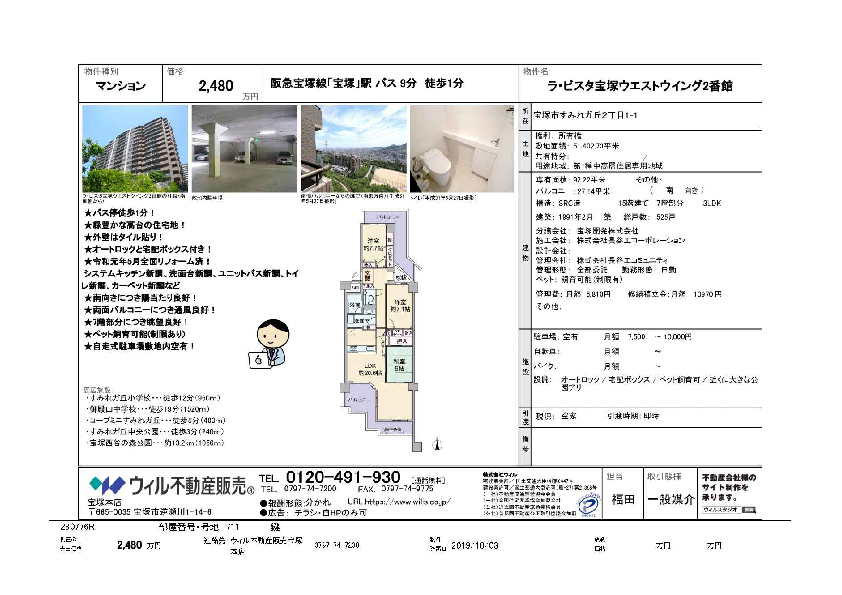Click the toll-free number 0120-491-930
The width and height of the screenshot is (842, 595).
343,477
